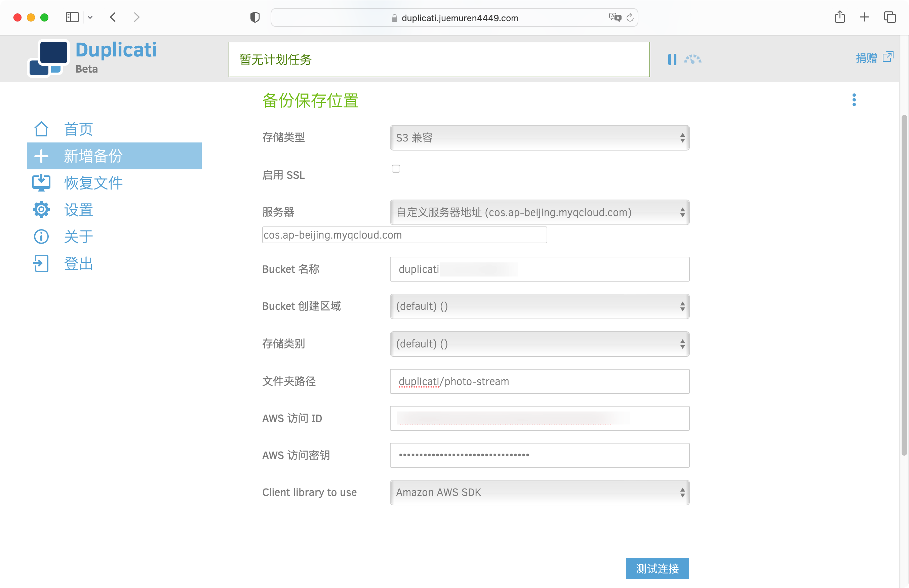The width and height of the screenshot is (909, 588).
Task: Select the 新增备份 menu item
Action: (x=114, y=156)
